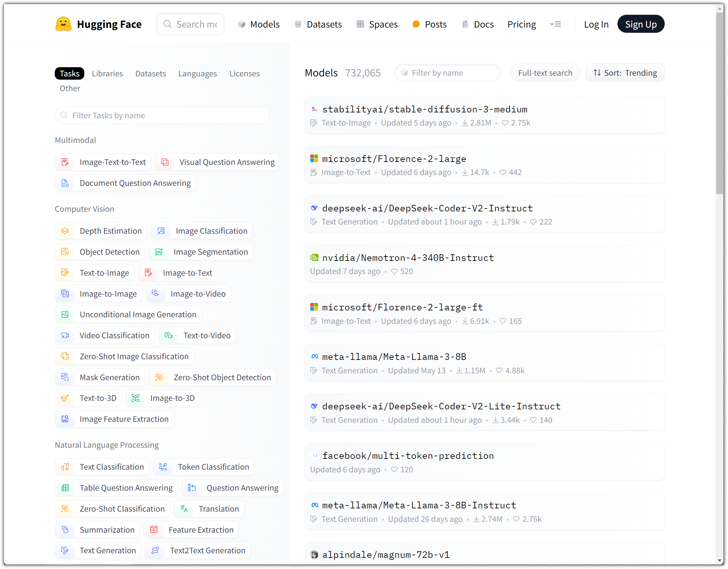Click the Table Question Answering icon
Viewport: 728px width, 569px height.
point(65,488)
